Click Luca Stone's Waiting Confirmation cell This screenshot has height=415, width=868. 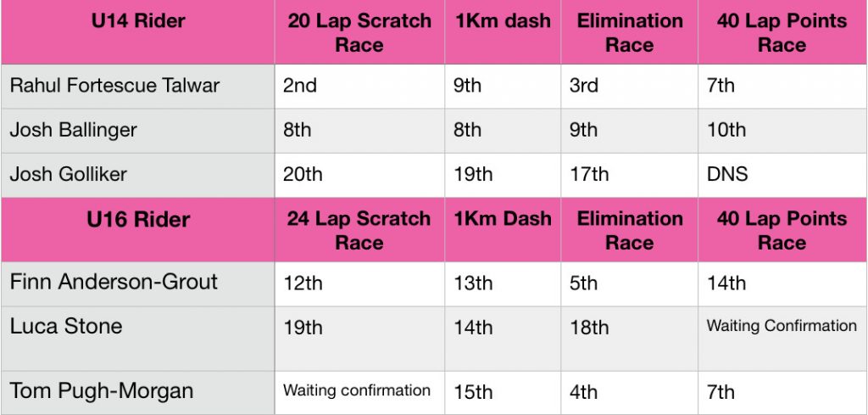click(782, 339)
